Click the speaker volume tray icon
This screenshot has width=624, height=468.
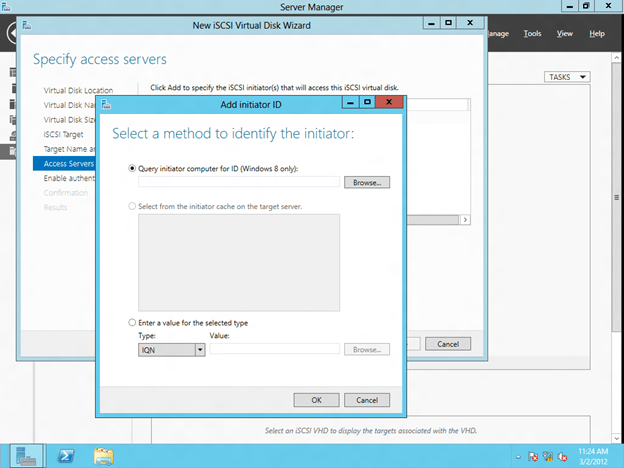(x=563, y=456)
